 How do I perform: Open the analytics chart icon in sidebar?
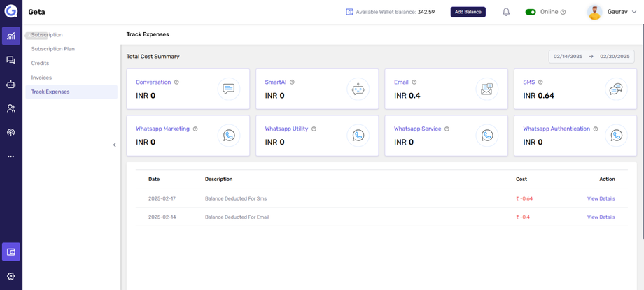[10, 36]
